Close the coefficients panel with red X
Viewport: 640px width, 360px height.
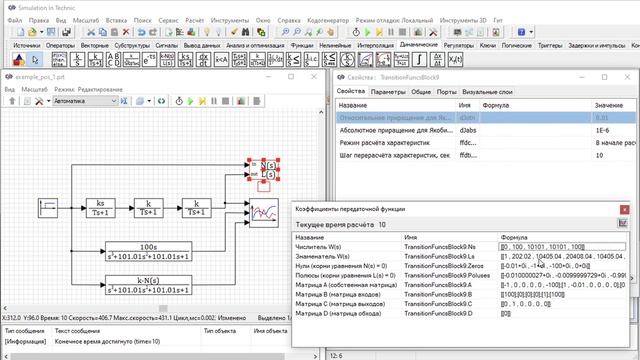coord(624,209)
